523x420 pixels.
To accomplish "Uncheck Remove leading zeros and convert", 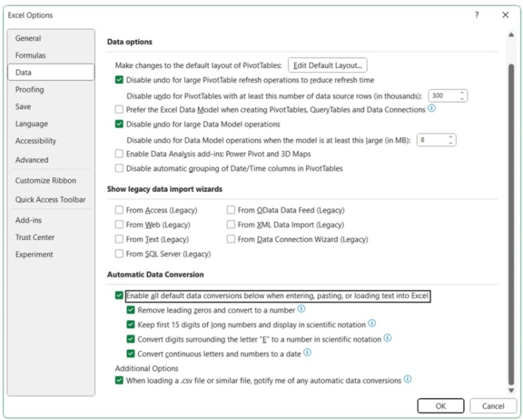I will pyautogui.click(x=131, y=310).
